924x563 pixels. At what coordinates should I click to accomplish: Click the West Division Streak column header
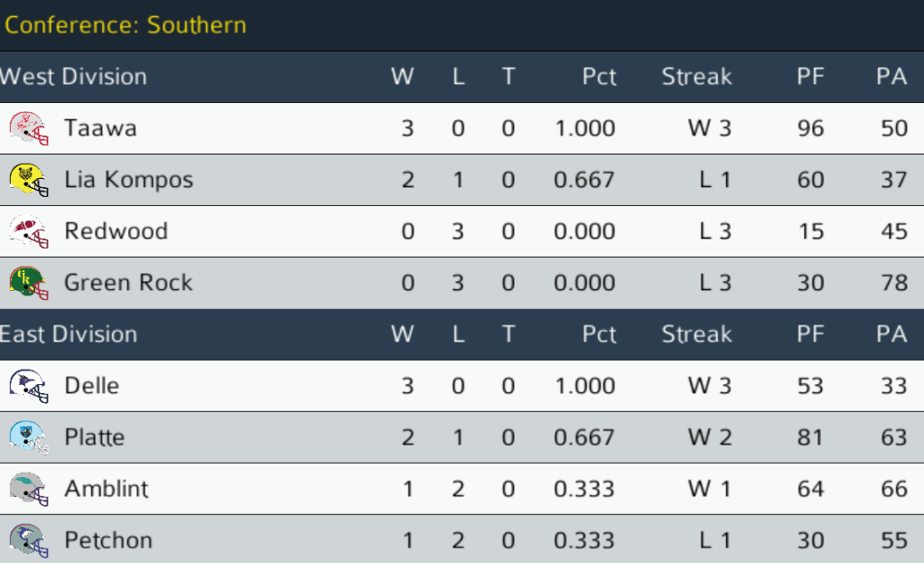696,77
